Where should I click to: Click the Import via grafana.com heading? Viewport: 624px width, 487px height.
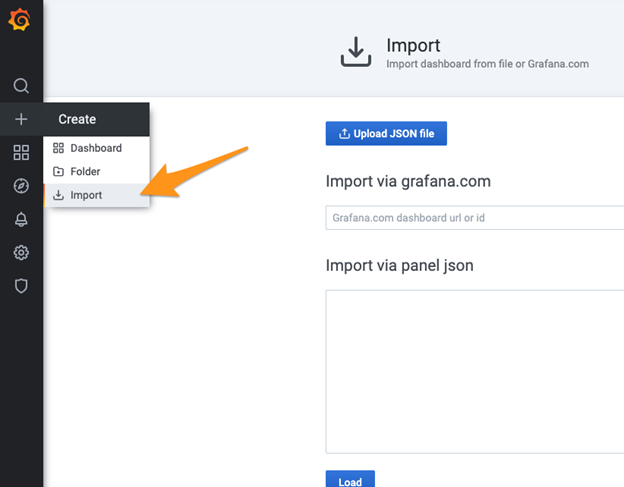(408, 181)
